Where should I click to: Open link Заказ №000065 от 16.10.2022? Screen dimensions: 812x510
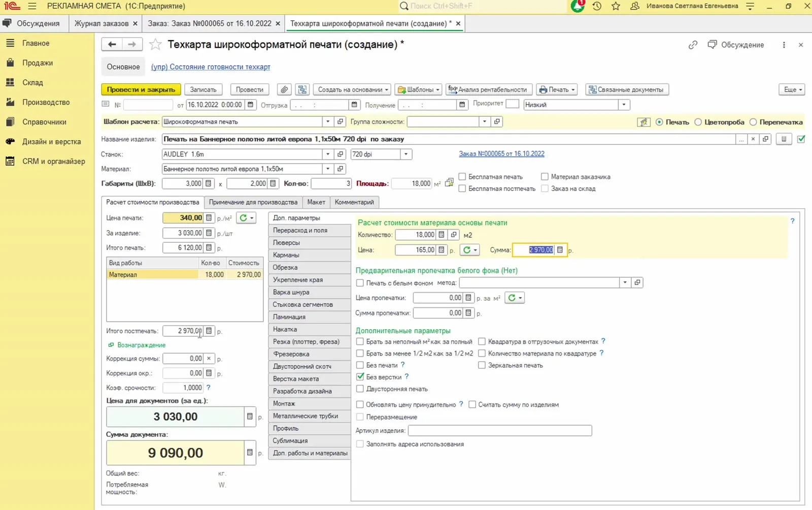pos(501,153)
